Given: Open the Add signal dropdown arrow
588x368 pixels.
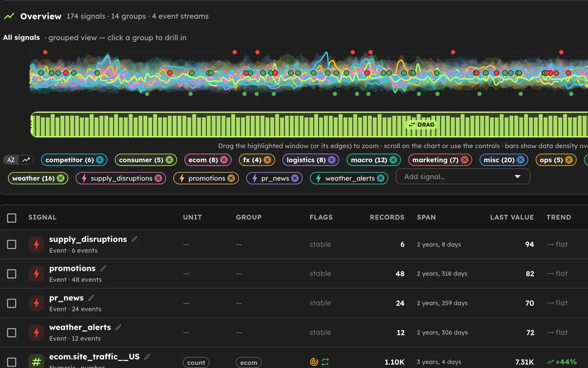Looking at the screenshot, I should click(x=517, y=177).
